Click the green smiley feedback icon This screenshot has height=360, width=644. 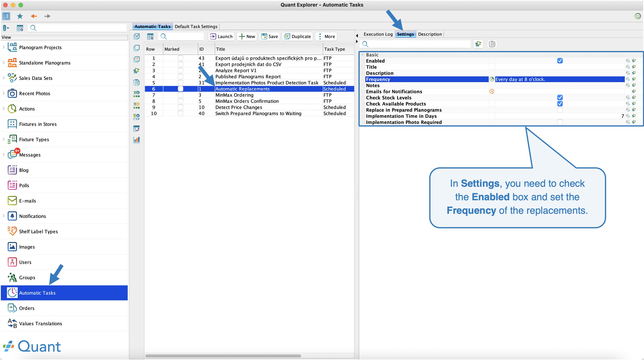point(638,16)
